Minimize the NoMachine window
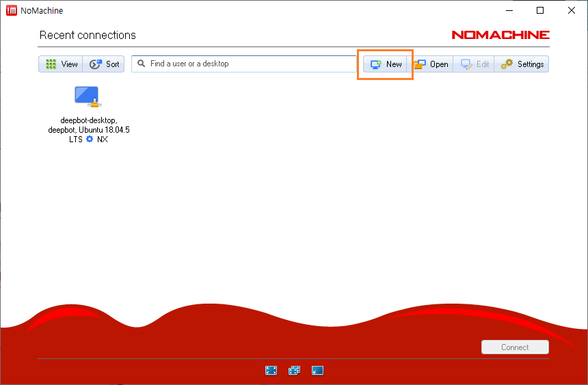 tap(509, 10)
